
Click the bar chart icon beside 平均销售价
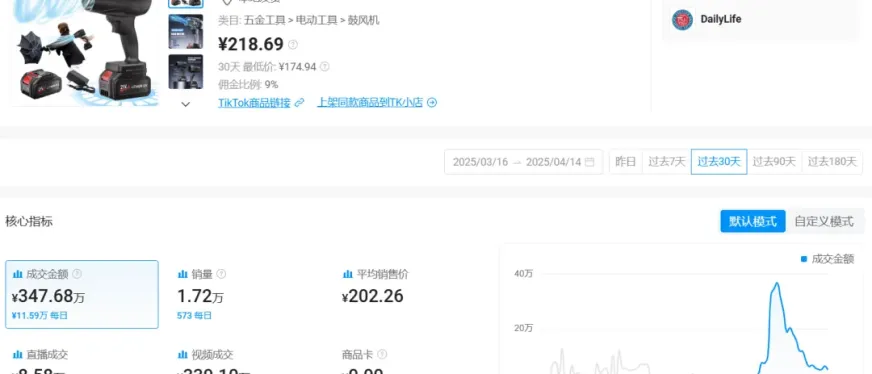click(x=348, y=274)
